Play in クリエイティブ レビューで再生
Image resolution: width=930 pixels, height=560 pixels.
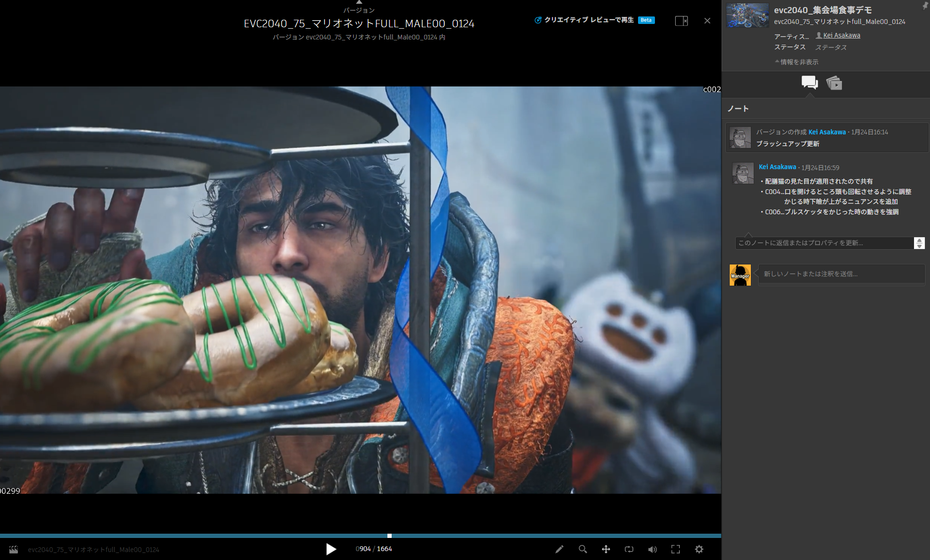point(589,20)
